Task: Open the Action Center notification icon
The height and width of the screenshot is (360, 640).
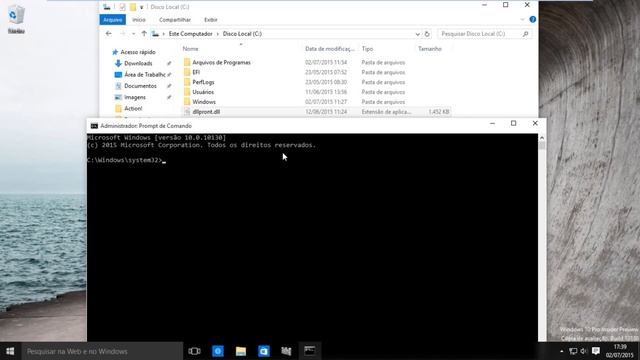Action: click(x=596, y=351)
